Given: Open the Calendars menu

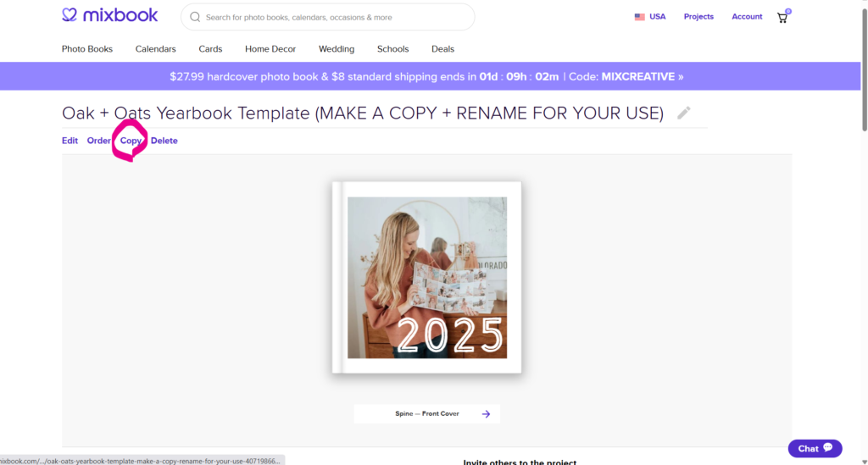Looking at the screenshot, I should click(x=156, y=49).
